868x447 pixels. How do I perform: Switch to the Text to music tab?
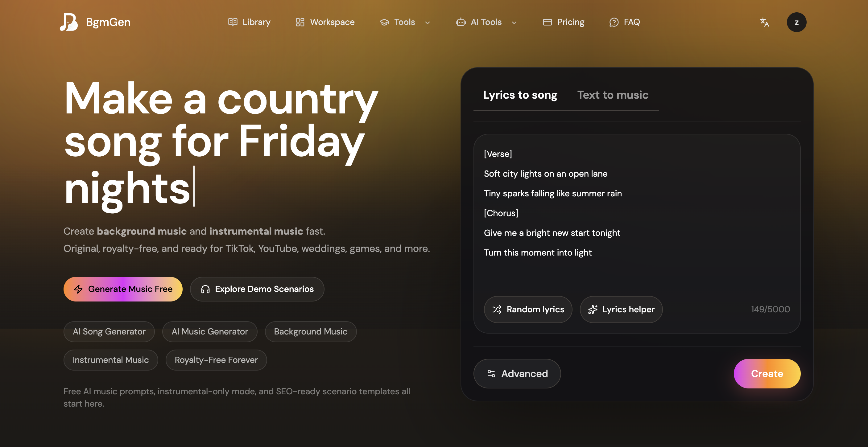(x=612, y=95)
